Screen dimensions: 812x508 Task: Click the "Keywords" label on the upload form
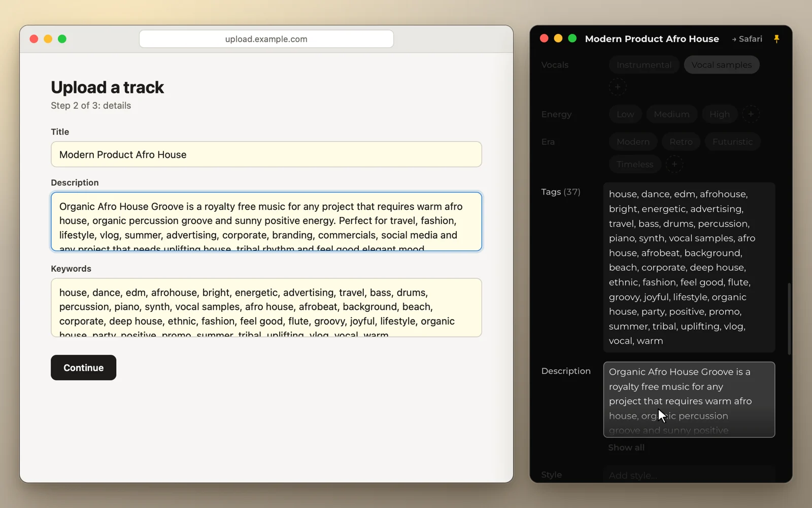pyautogui.click(x=71, y=269)
